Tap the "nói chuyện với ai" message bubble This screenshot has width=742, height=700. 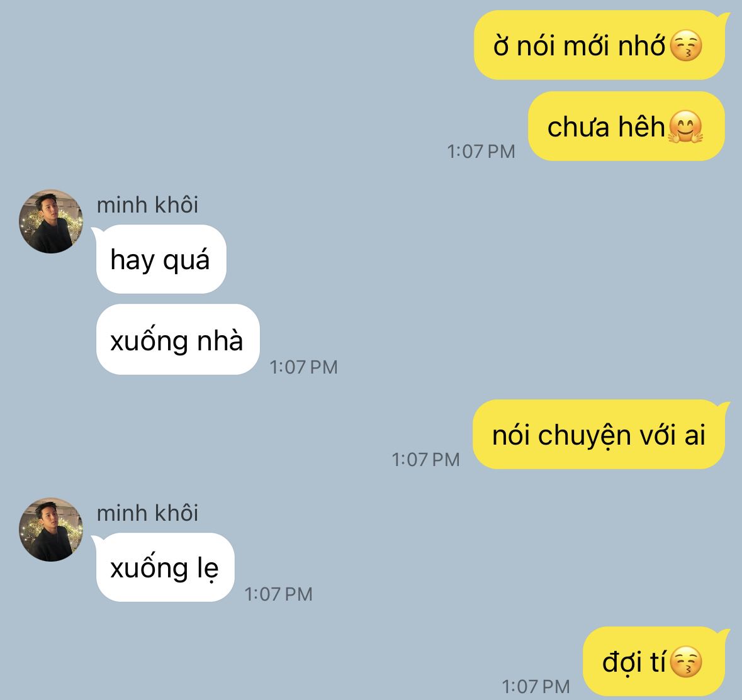(599, 434)
